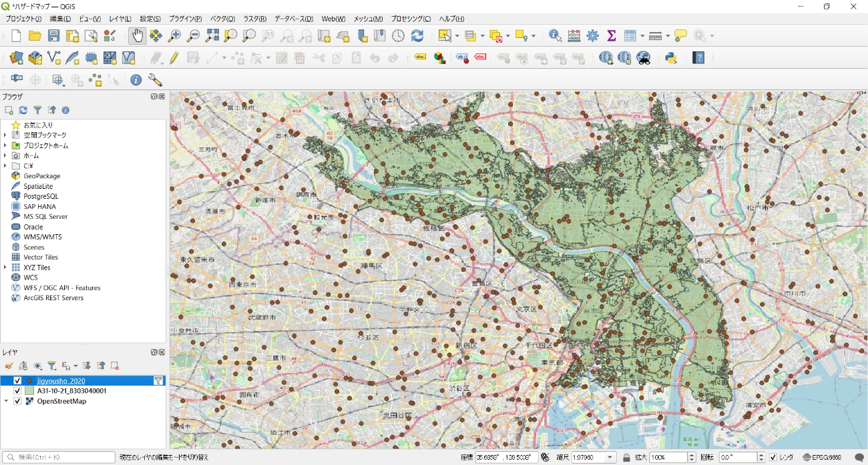This screenshot has width=868, height=465.
Task: Click Remove Layer icon in Layers panel
Action: (115, 366)
